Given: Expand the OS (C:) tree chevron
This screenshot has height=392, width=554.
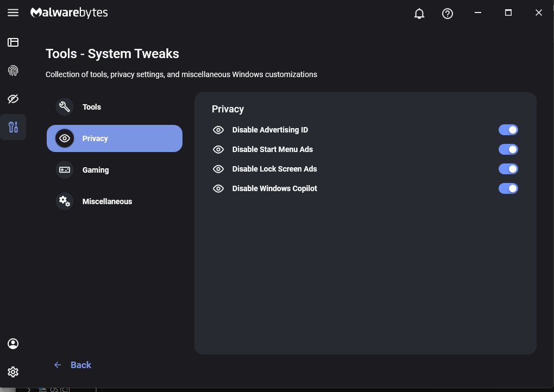Looking at the screenshot, I should (x=29, y=390).
